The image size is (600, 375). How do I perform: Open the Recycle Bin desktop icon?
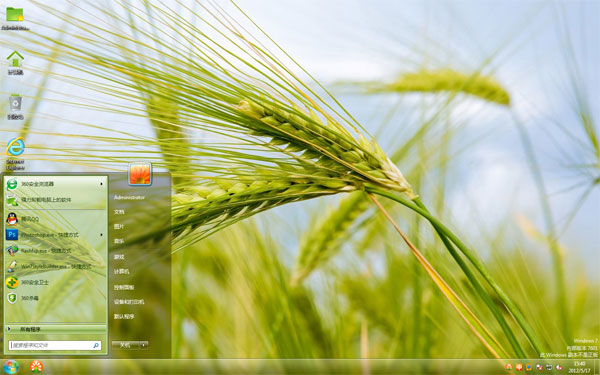pyautogui.click(x=15, y=107)
